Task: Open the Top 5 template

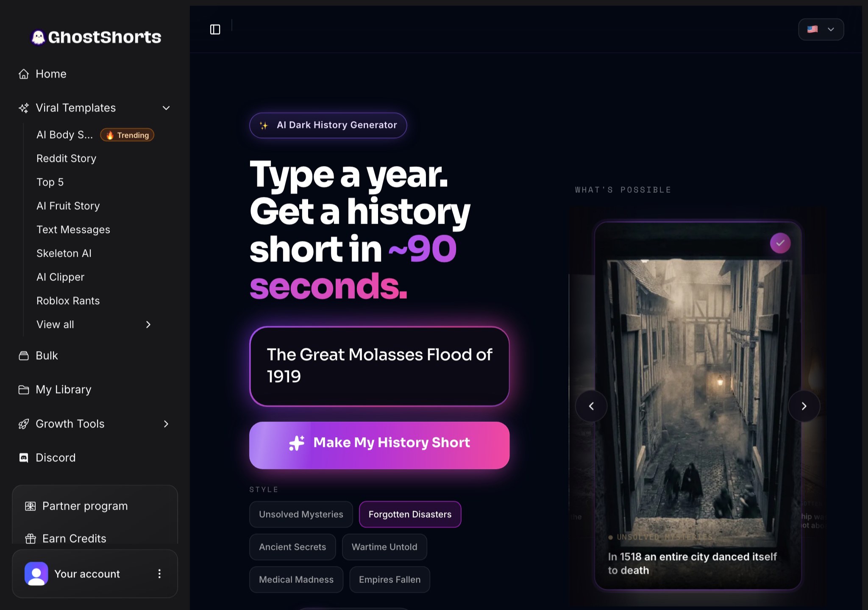Action: (x=50, y=182)
